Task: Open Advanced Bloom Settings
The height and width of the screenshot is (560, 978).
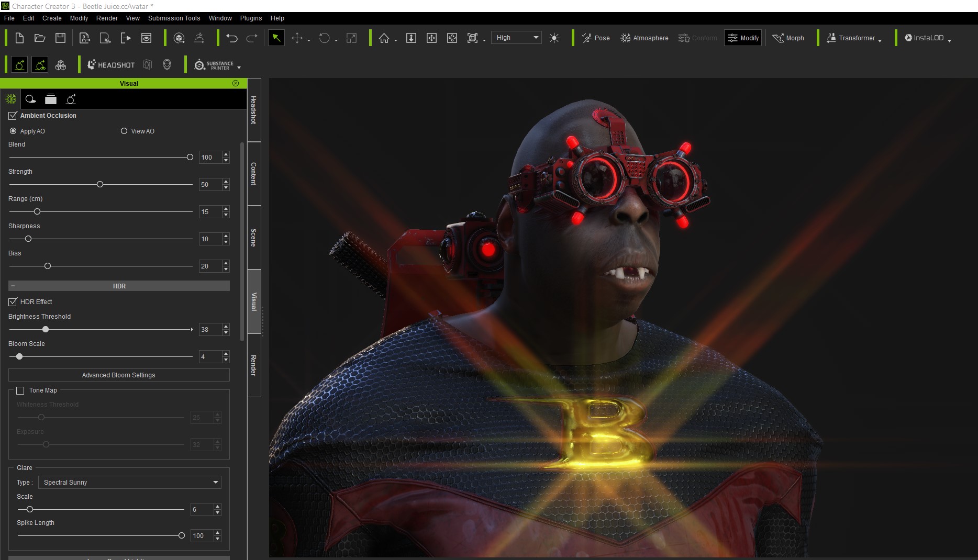Action: (119, 375)
